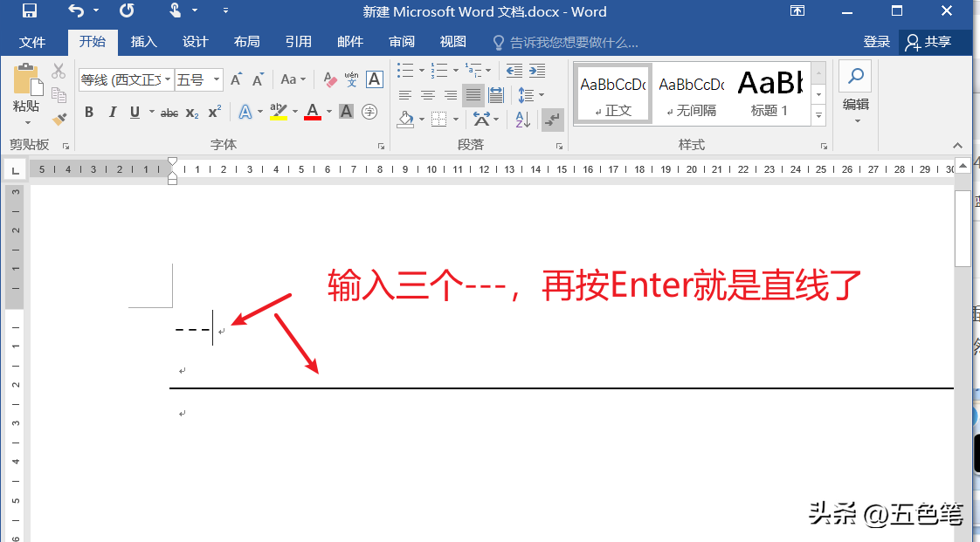The height and width of the screenshot is (542, 980).
Task: Toggle Italic formatting
Action: (112, 113)
